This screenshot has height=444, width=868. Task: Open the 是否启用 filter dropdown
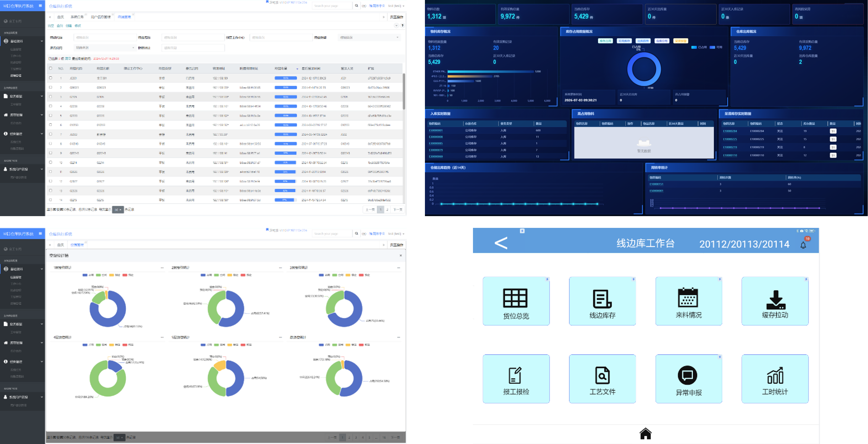pyautogui.click(x=105, y=48)
